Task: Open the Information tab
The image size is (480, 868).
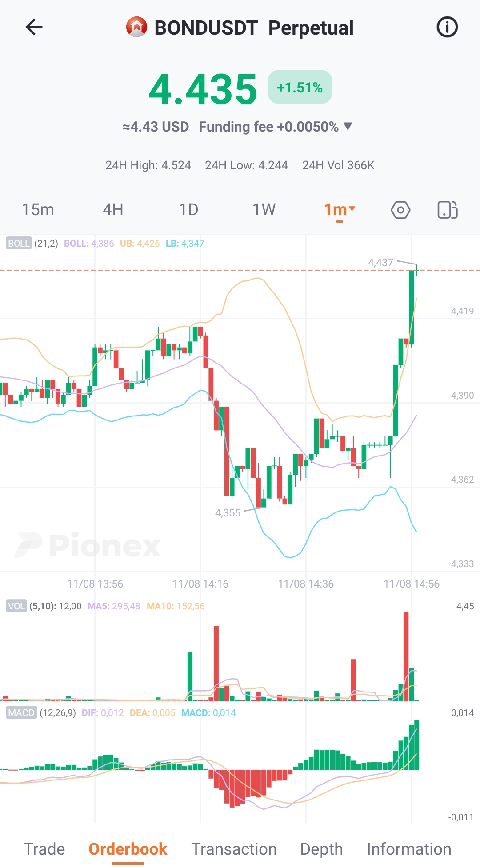Action: 408,849
